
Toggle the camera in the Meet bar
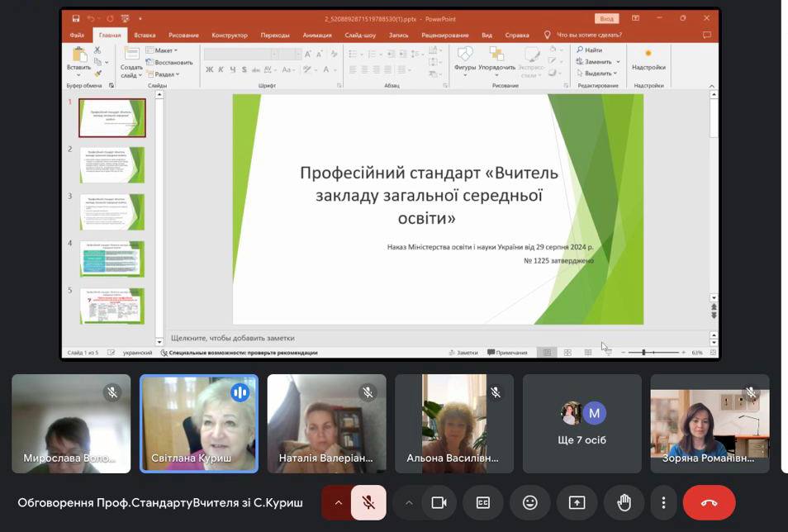[x=439, y=502]
